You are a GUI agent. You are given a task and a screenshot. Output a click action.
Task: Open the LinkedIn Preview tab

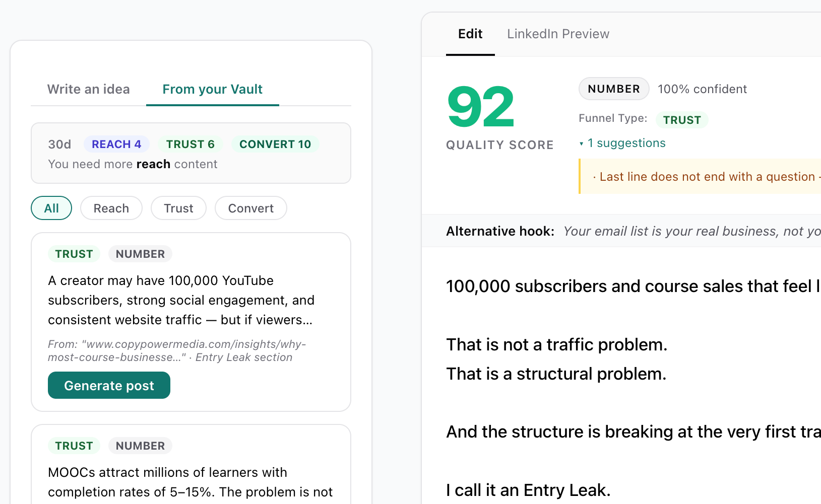click(558, 34)
